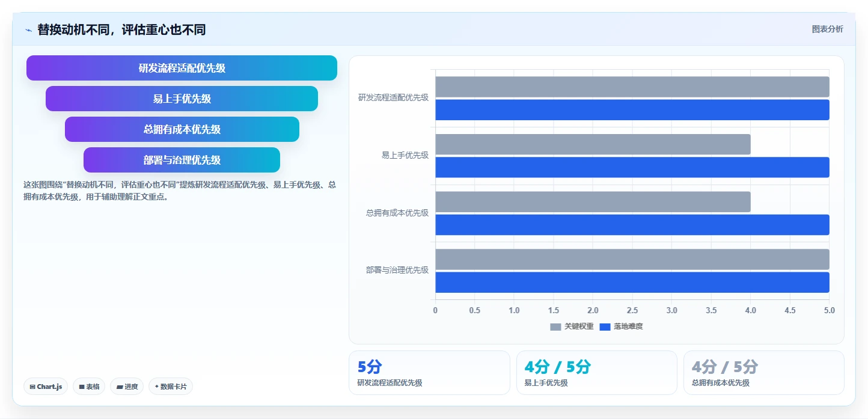Click the 0 x-axis tick label

[x=435, y=310]
